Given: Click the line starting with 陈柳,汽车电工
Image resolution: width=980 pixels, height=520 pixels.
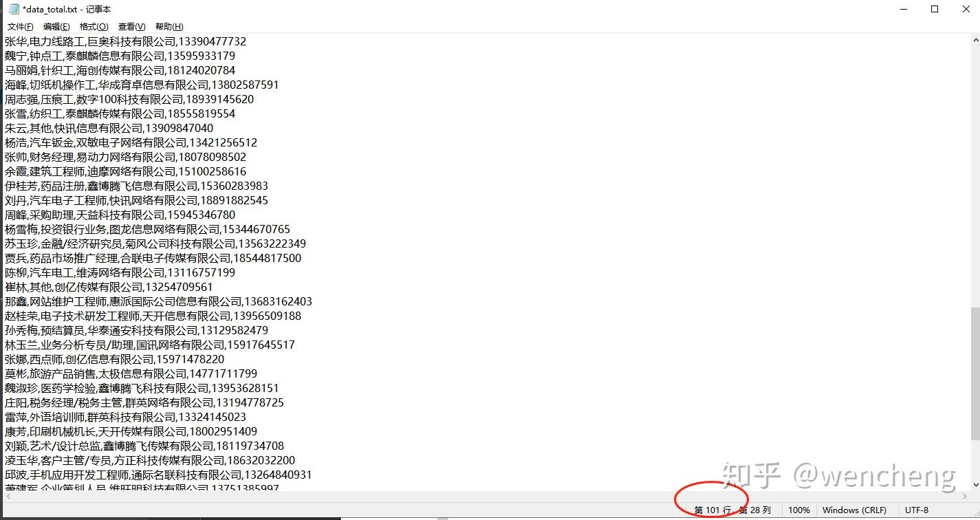Looking at the screenshot, I should (120, 272).
